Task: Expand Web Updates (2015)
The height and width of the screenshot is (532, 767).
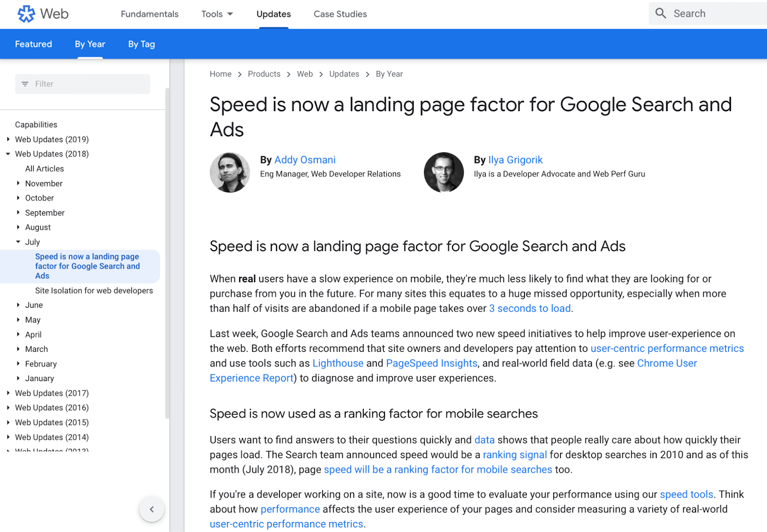Action: tap(8, 422)
